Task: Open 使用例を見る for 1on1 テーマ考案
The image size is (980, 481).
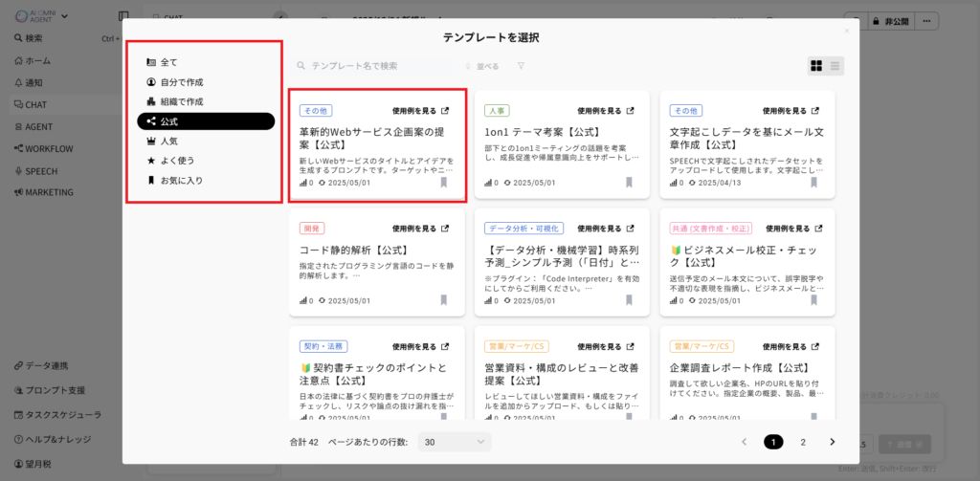Action: click(x=606, y=111)
